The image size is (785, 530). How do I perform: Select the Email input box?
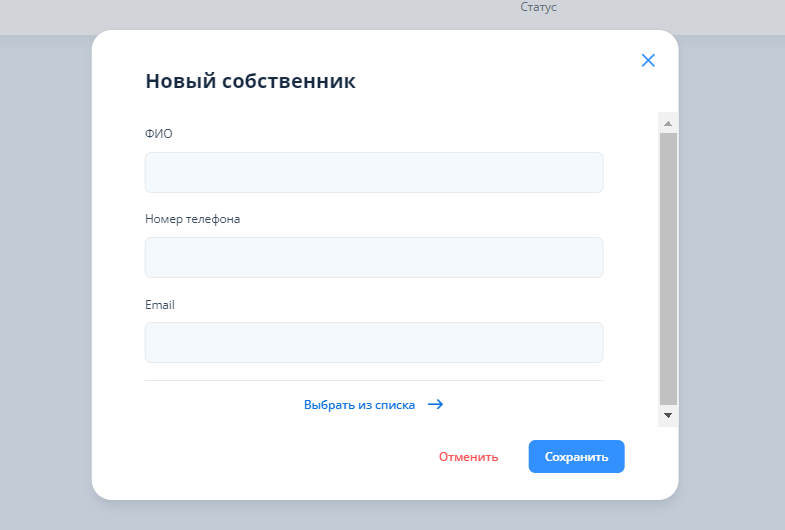click(x=374, y=342)
